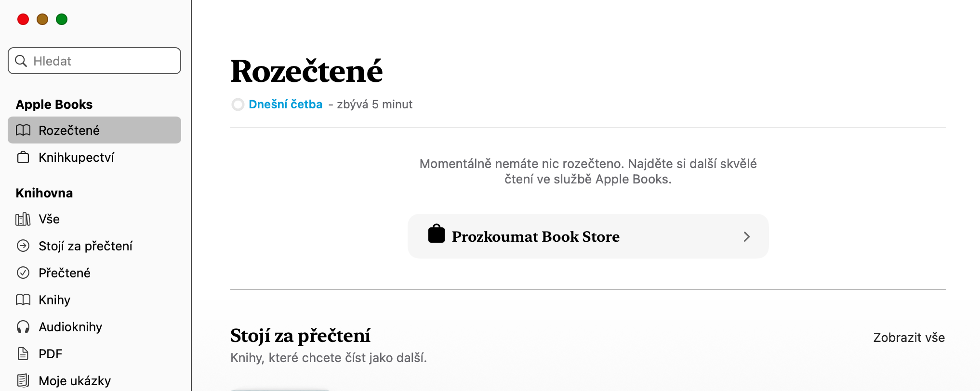Click the PDF document icon
980x391 pixels.
point(23,354)
